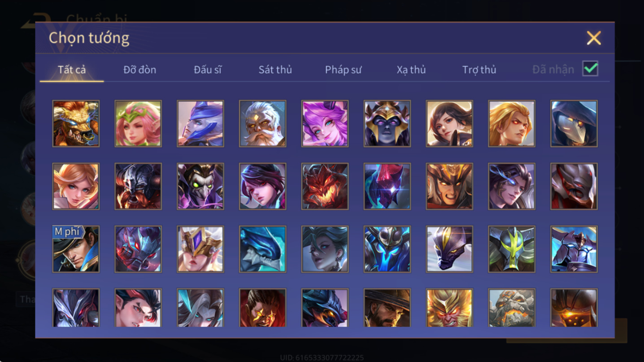Screen dimensions: 644x362
Task: Open the 'Trợ thủ' tab
Action: pos(479,70)
